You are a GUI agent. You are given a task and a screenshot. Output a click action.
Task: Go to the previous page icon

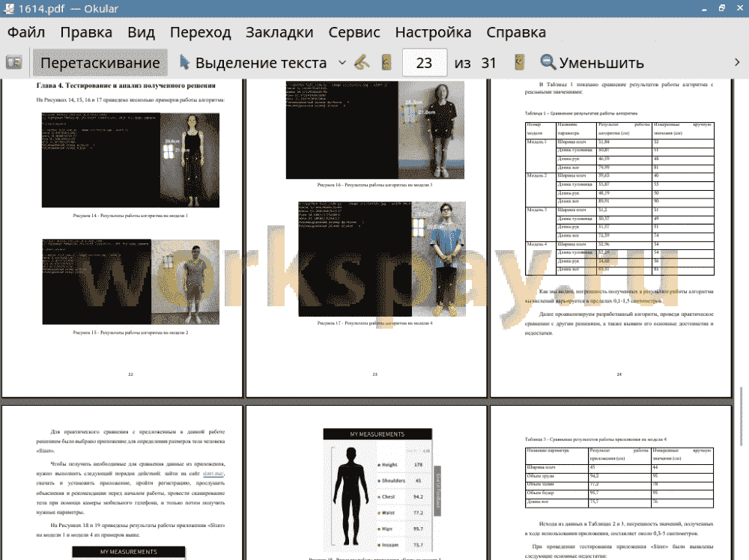click(386, 63)
